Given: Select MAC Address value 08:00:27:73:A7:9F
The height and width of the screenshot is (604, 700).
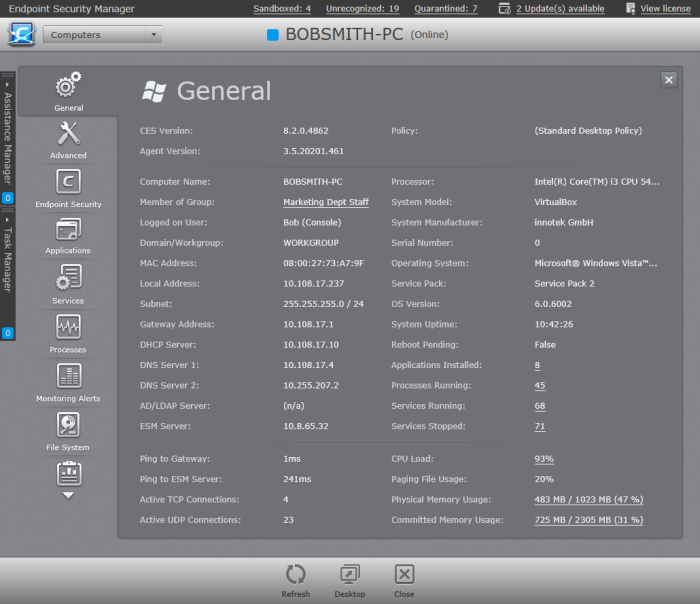Looking at the screenshot, I should (x=324, y=263).
